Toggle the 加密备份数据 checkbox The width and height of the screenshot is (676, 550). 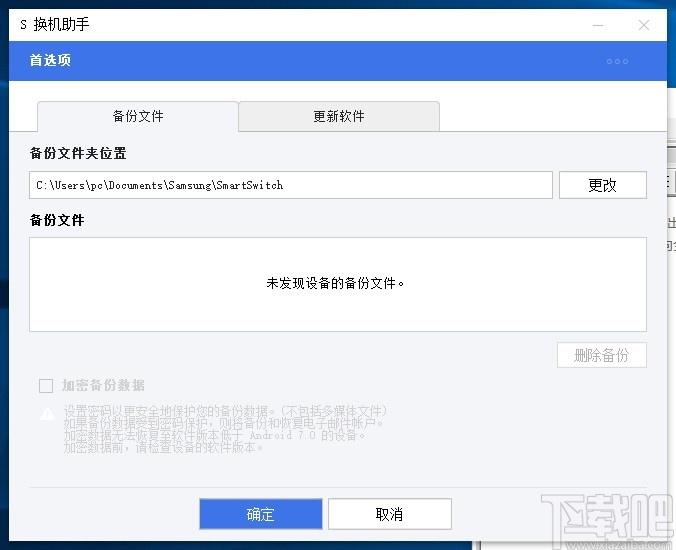pyautogui.click(x=46, y=385)
